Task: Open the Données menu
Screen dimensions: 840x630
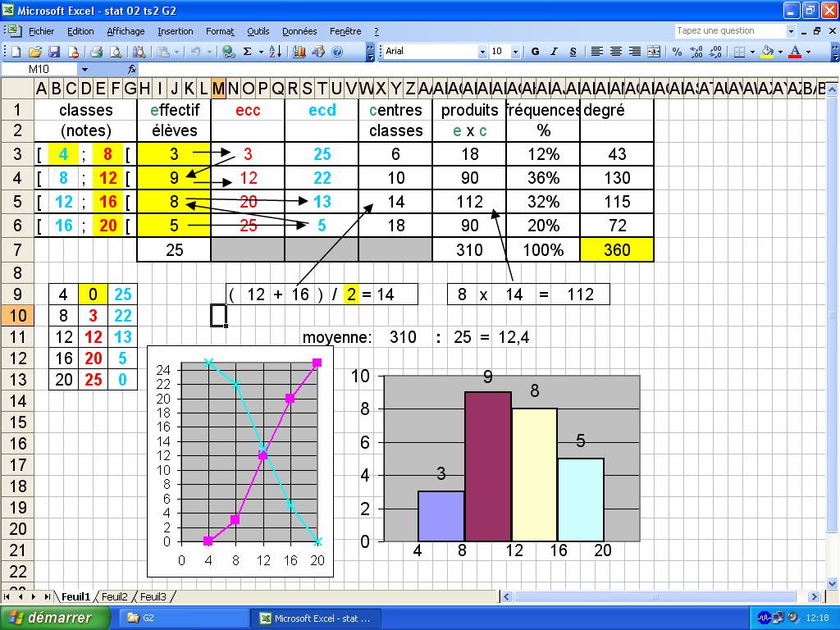Action: 299,31
